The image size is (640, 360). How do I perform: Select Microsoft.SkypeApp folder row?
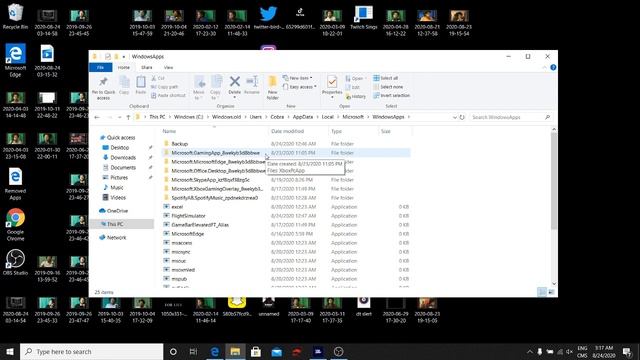coord(286,180)
